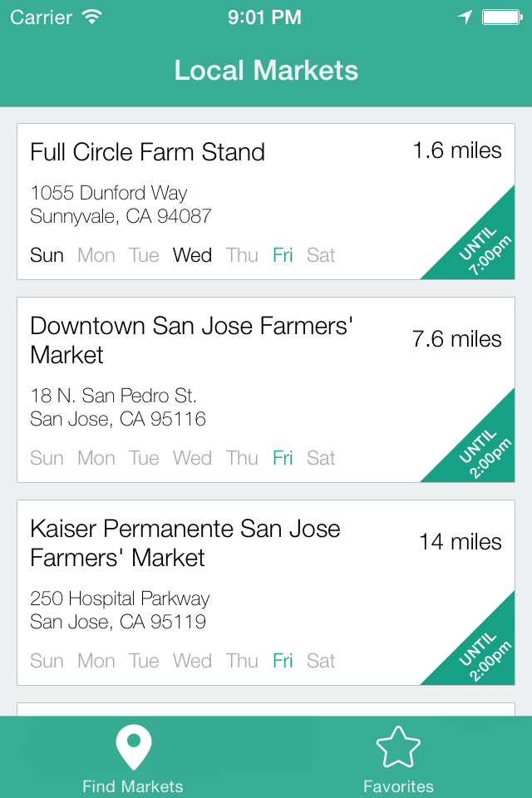This screenshot has width=532, height=798.
Task: Tap the location arrow in status bar
Action: click(x=465, y=17)
